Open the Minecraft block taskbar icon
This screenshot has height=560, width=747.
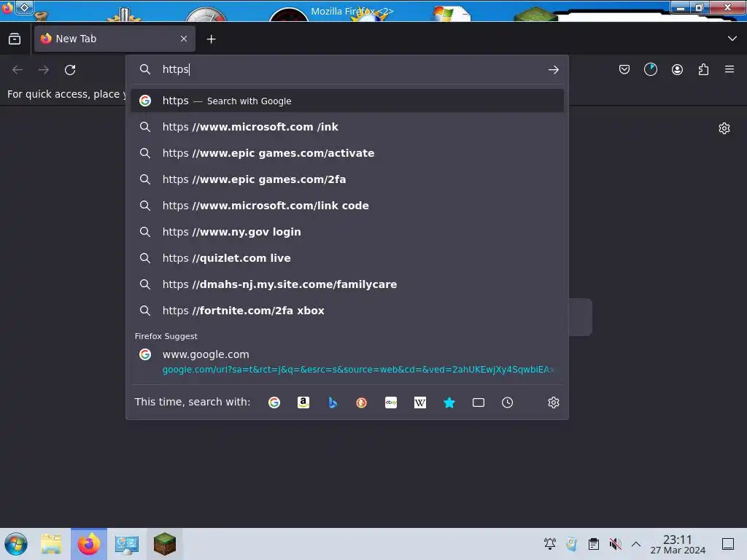coord(164,544)
